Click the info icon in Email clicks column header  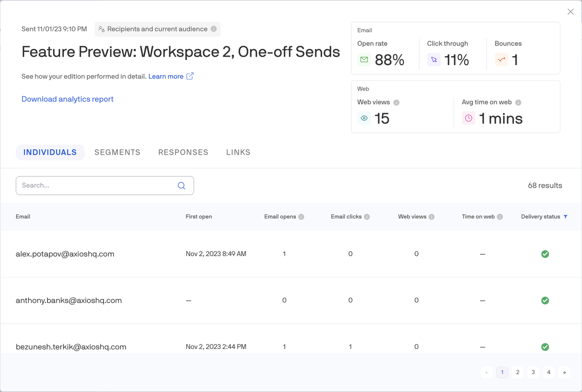[x=367, y=217]
